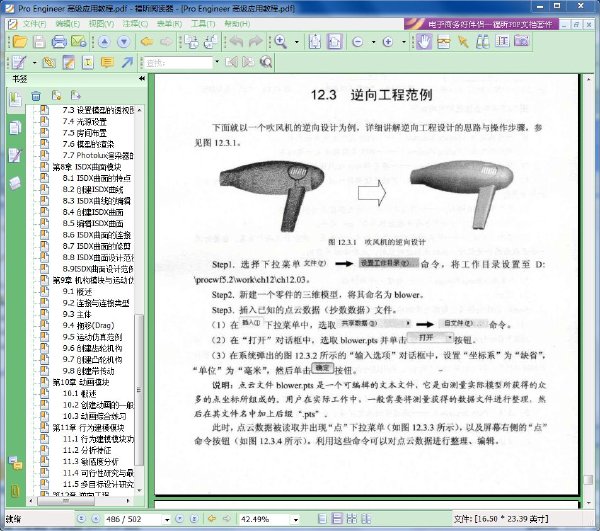Open the 42.49% zoom level dropdown
The height and width of the screenshot is (531, 600).
pos(296,520)
